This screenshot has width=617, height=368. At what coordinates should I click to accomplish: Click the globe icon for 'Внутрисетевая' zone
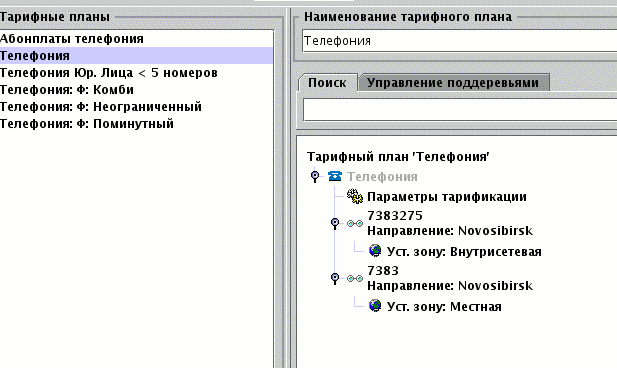pos(375,251)
